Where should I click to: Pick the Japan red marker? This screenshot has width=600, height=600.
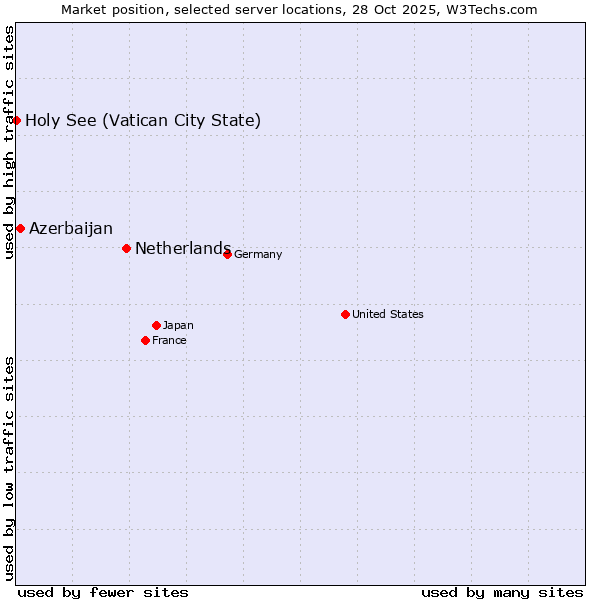coord(156,325)
